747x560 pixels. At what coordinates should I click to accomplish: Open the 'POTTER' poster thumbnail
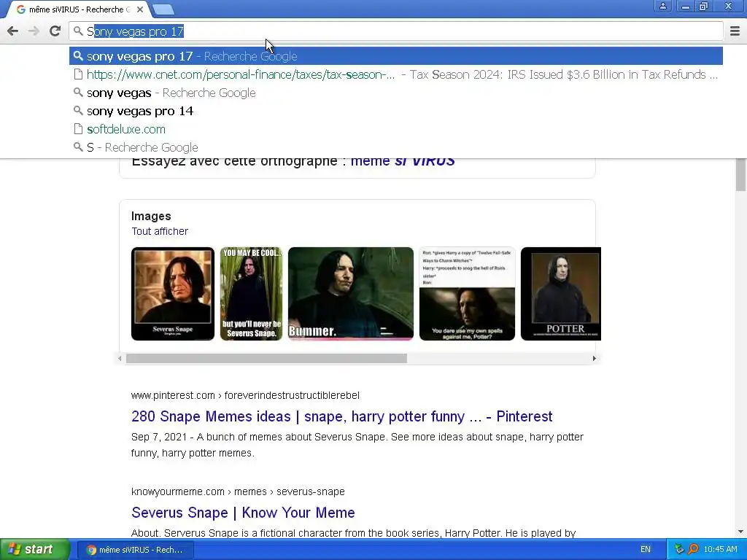(x=561, y=294)
